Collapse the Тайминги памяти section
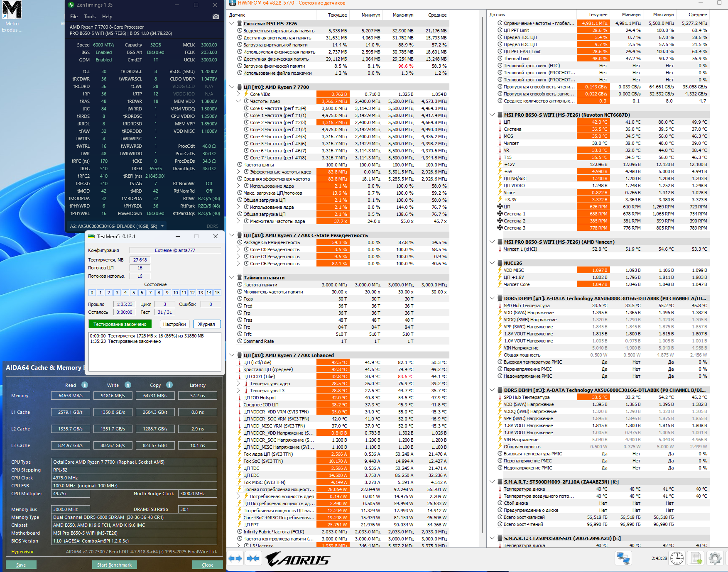 (232, 278)
